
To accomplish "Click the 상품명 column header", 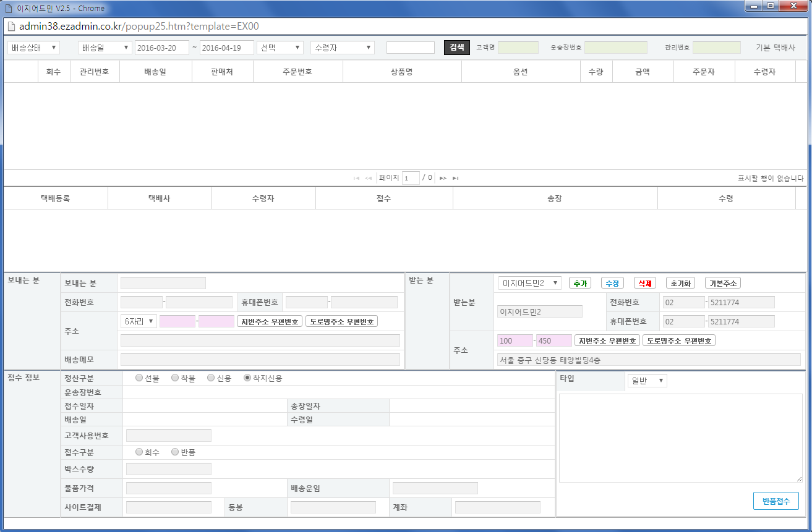I will [402, 72].
